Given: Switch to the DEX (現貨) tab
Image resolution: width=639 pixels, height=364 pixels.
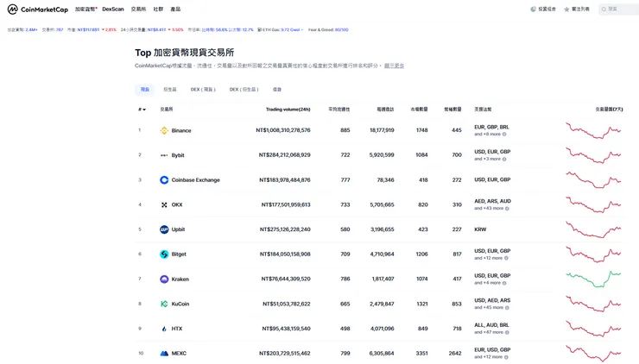Looking at the screenshot, I should [203, 89].
